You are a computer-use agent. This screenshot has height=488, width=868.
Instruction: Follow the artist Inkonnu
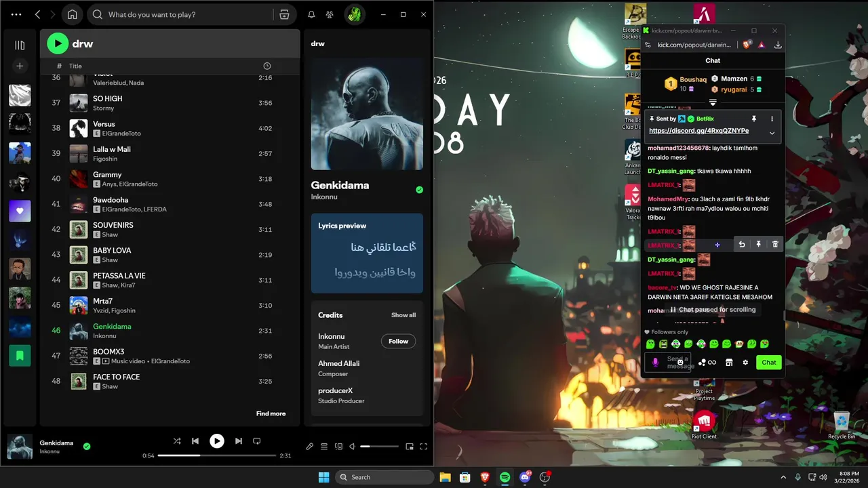tap(398, 341)
